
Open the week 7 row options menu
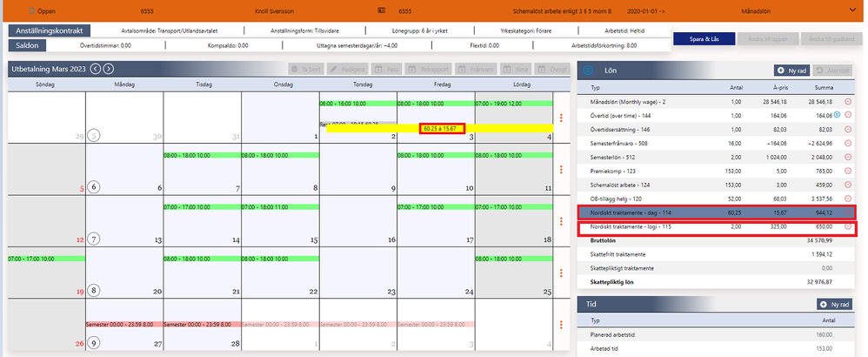561,221
